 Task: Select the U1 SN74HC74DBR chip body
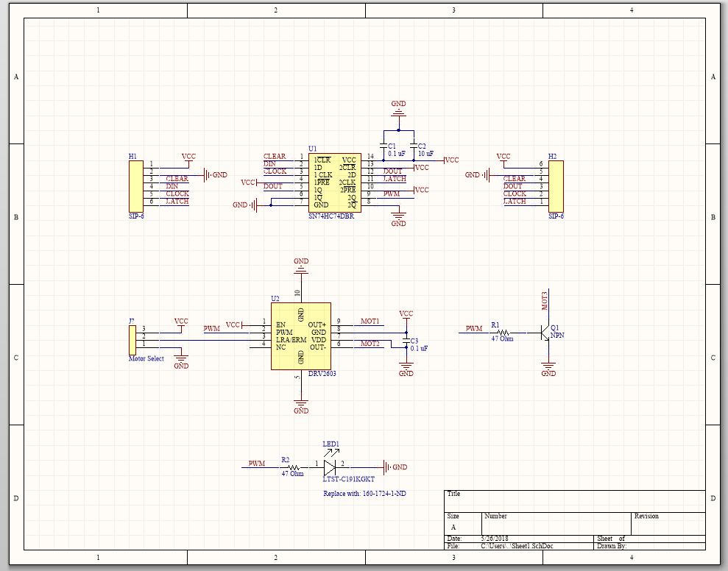pyautogui.click(x=335, y=183)
